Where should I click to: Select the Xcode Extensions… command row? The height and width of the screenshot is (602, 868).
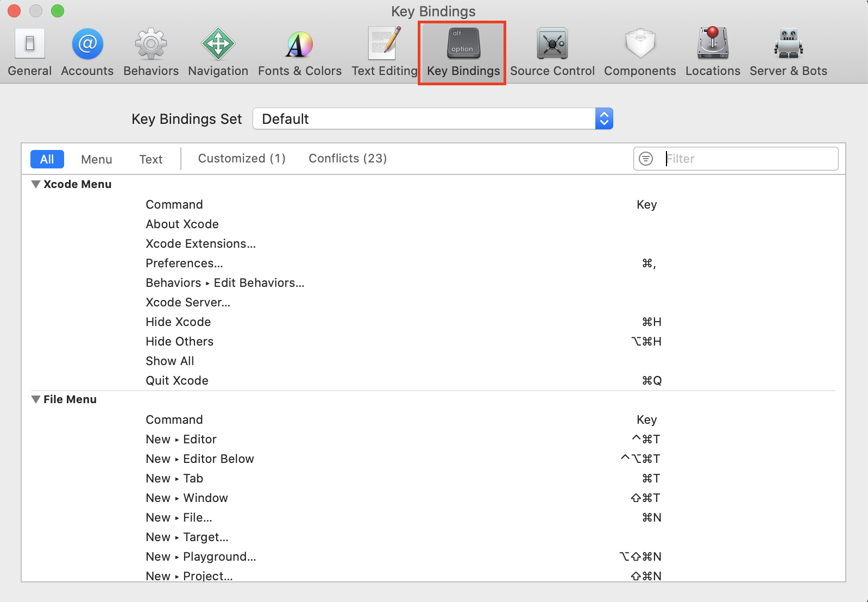coord(433,243)
